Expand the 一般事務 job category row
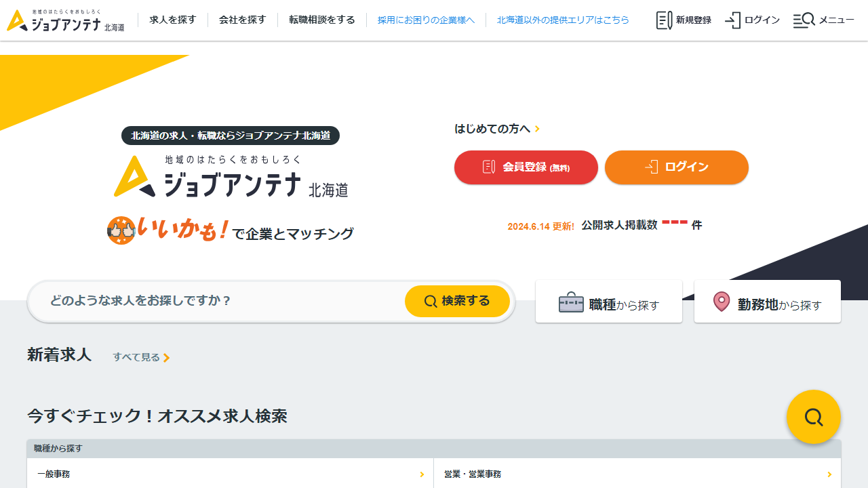The height and width of the screenshot is (488, 868). pos(230,474)
